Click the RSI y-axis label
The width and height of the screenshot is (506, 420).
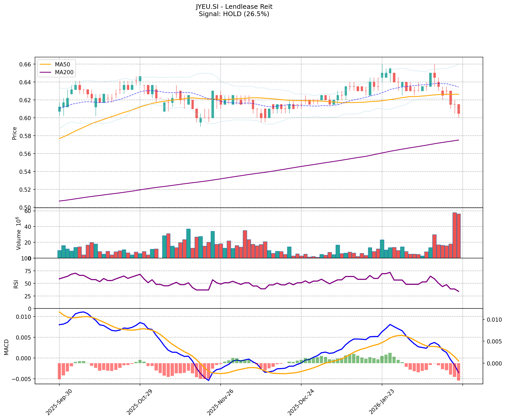tap(16, 284)
